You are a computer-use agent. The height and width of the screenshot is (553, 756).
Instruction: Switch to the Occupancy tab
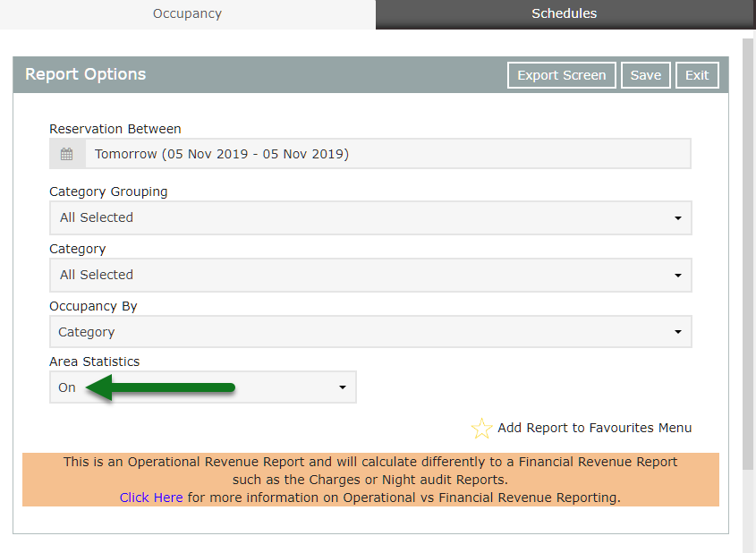(188, 13)
